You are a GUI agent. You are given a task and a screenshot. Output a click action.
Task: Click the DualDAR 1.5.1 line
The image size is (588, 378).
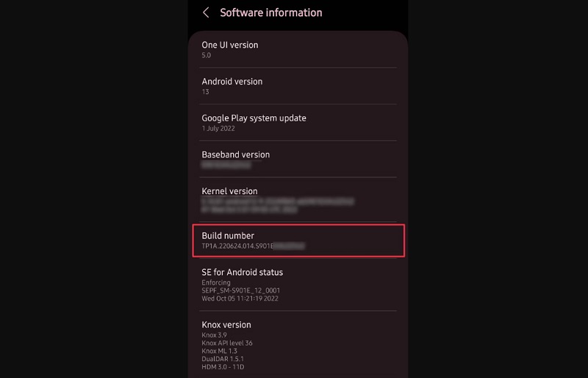pyautogui.click(x=223, y=359)
